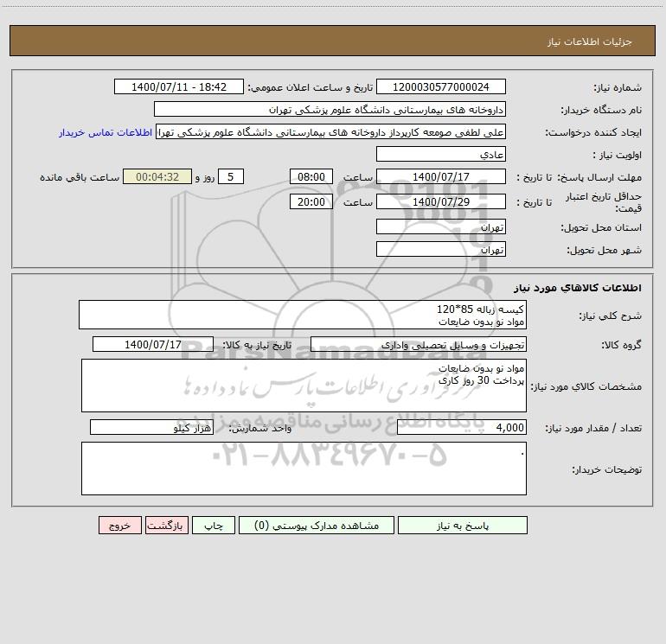Click the remaining days field showing 5
This screenshot has width=666, height=644.
point(231,177)
